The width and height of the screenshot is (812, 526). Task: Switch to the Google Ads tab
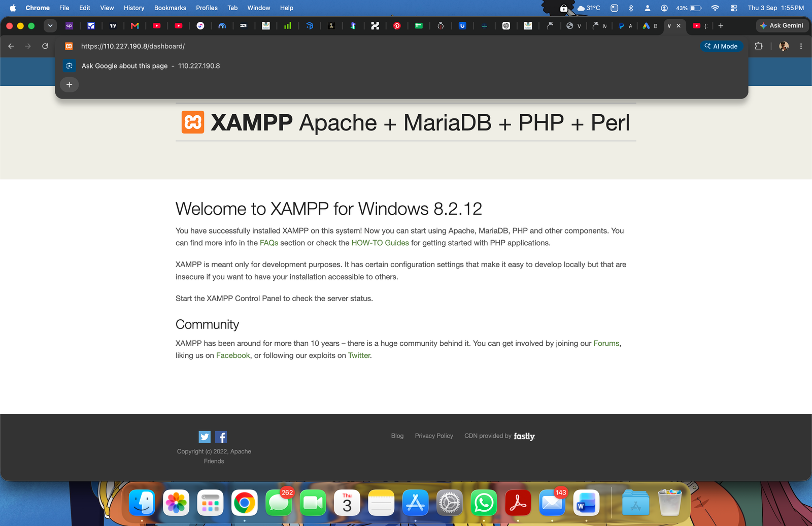pos(646,26)
